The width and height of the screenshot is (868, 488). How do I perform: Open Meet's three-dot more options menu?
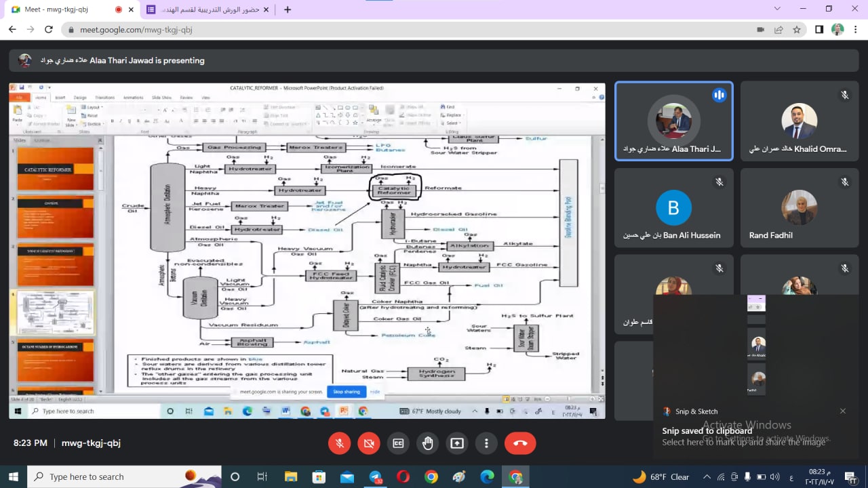coord(486,443)
